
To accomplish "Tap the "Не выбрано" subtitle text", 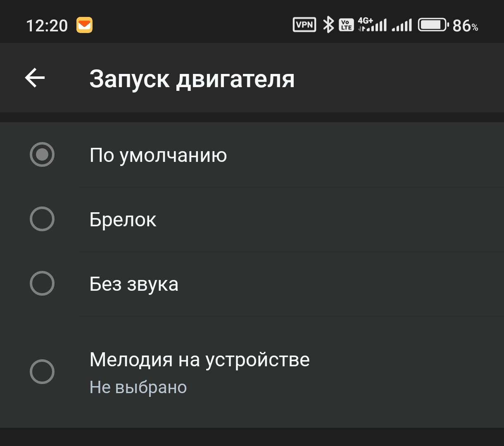I will click(138, 387).
